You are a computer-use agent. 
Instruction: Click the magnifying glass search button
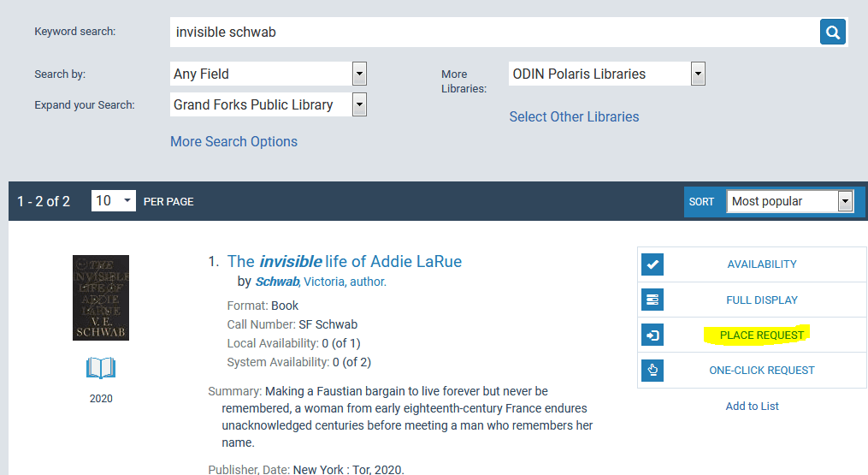pyautogui.click(x=832, y=33)
